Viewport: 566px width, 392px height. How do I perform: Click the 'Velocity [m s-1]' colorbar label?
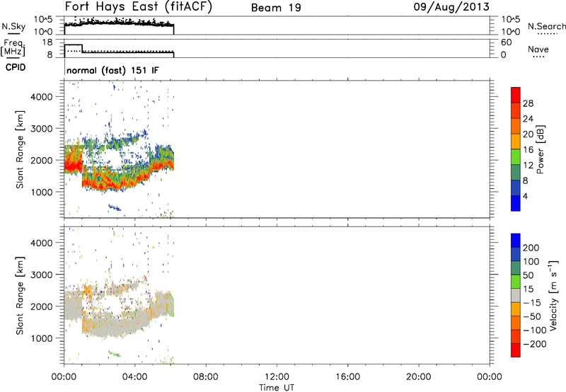[553, 295]
